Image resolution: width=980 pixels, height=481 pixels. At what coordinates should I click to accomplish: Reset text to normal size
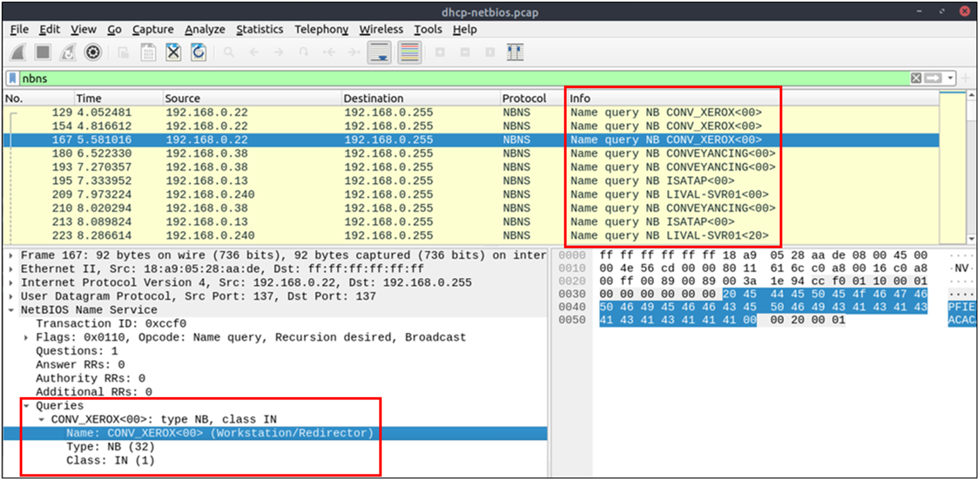[x=490, y=52]
